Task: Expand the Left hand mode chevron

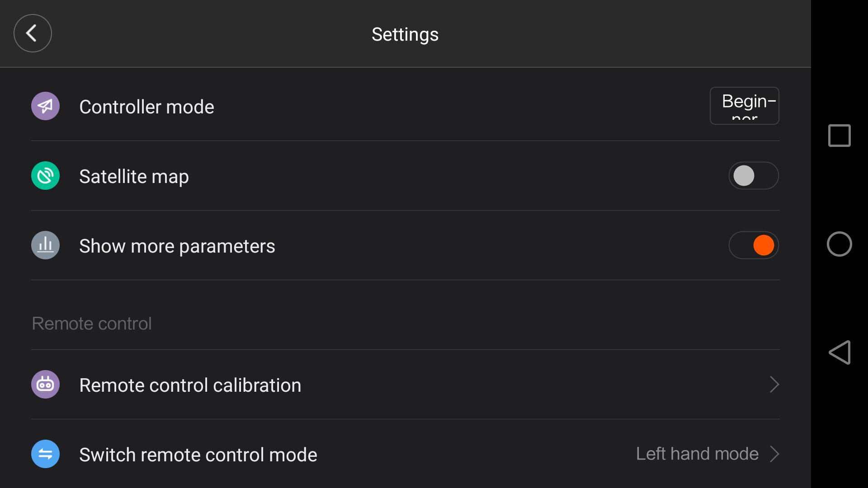Action: tap(774, 454)
